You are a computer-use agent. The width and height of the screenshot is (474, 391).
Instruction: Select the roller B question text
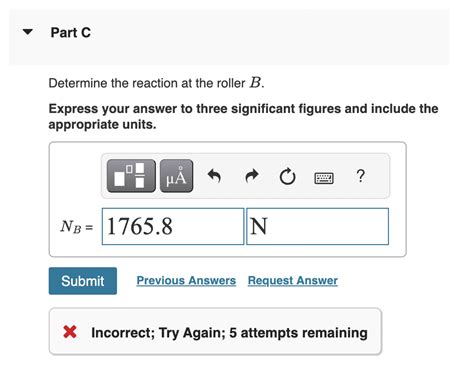coord(157,83)
